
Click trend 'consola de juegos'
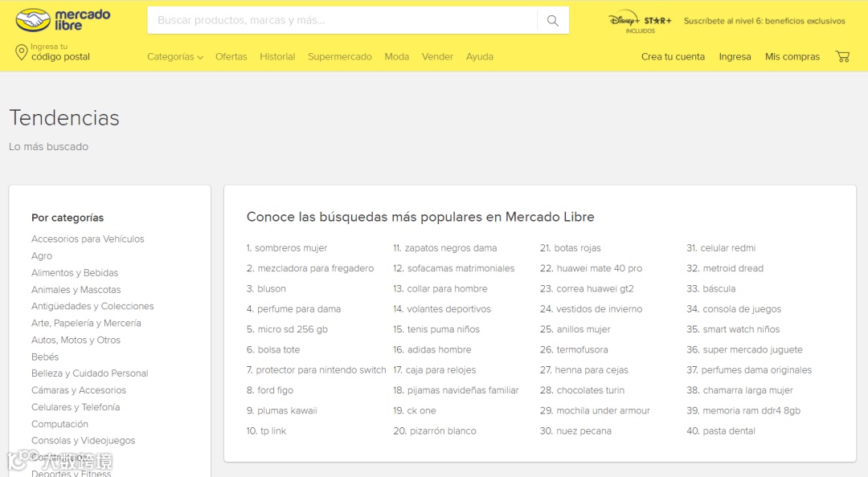(742, 309)
